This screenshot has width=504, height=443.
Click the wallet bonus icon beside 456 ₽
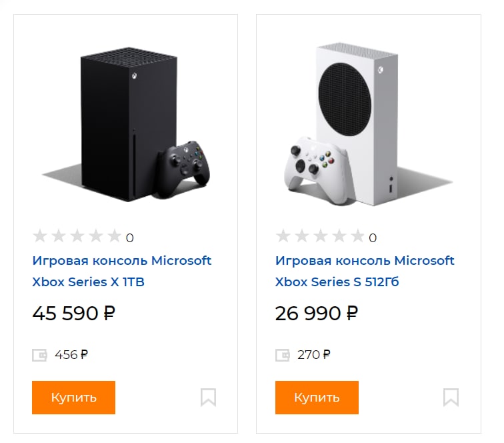click(39, 355)
